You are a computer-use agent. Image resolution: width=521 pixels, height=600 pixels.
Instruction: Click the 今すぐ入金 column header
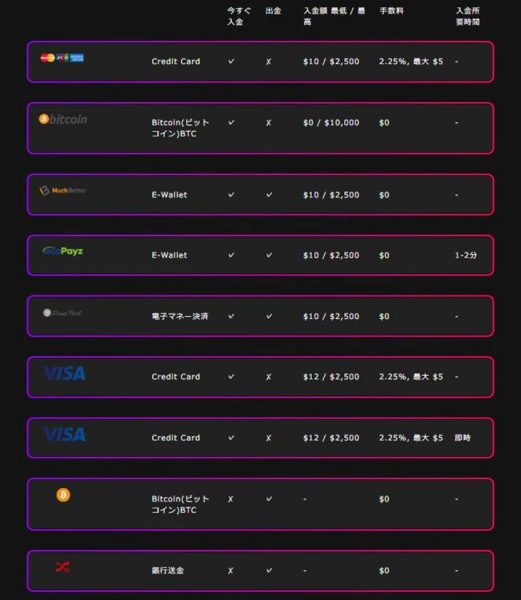(x=239, y=16)
